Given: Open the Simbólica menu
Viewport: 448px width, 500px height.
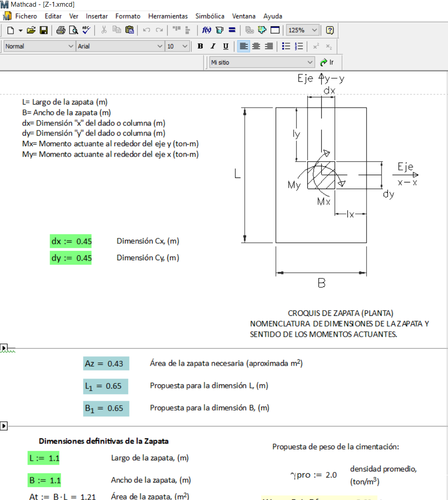Looking at the screenshot, I should click(210, 16).
